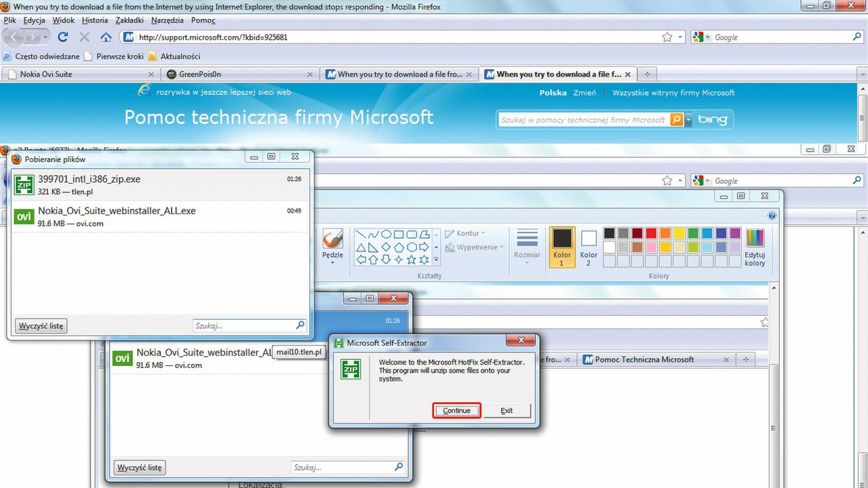Click Wyczyść listę in Pobieranie plików
This screenshot has width=868, height=488.
coord(41,326)
